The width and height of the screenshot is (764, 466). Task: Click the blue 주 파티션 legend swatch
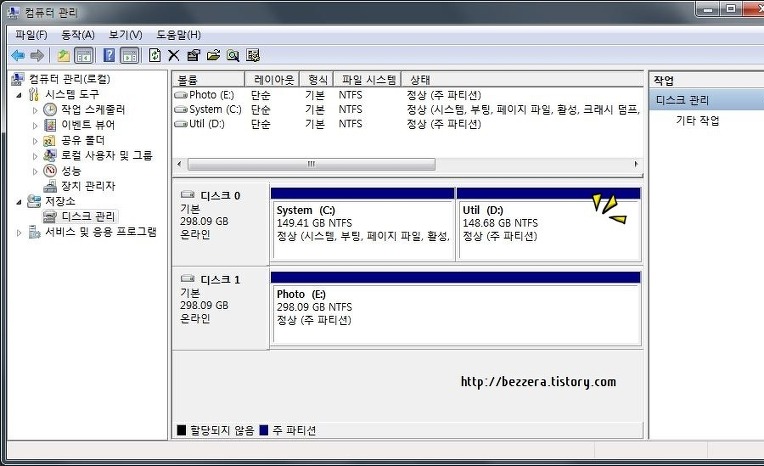point(264,430)
